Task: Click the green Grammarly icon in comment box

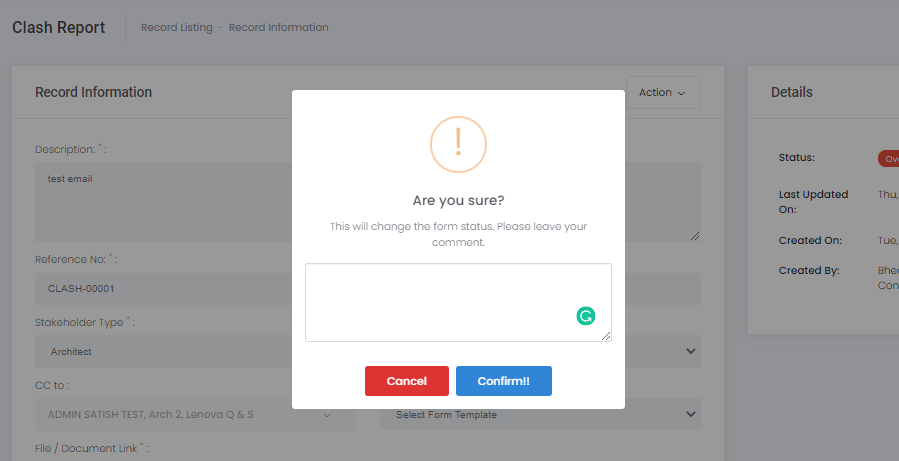Action: click(x=586, y=316)
